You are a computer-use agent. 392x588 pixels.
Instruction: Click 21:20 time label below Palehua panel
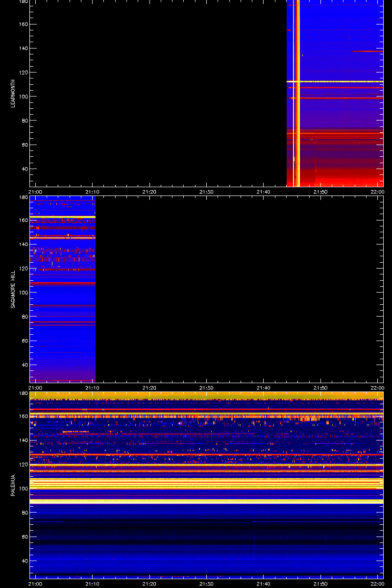[x=149, y=584]
